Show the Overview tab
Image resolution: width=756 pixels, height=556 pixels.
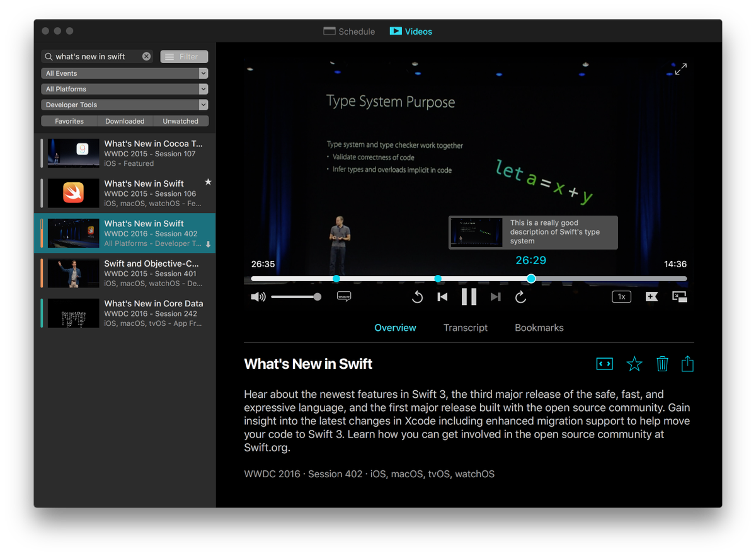[395, 328]
